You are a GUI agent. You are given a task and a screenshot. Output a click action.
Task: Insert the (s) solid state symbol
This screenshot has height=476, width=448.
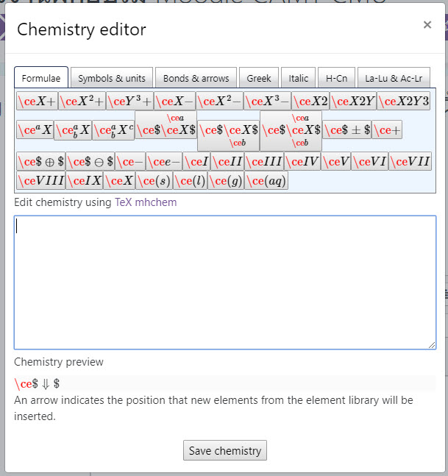click(x=154, y=180)
